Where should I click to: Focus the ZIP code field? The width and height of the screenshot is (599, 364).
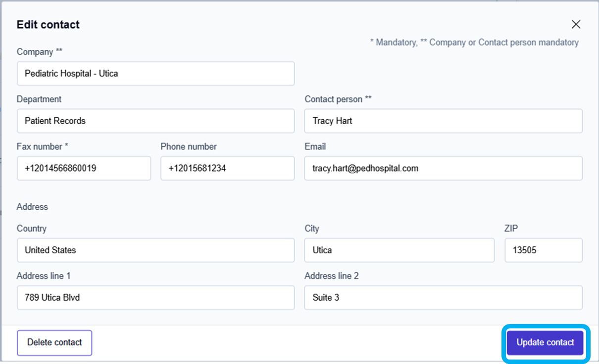click(543, 250)
